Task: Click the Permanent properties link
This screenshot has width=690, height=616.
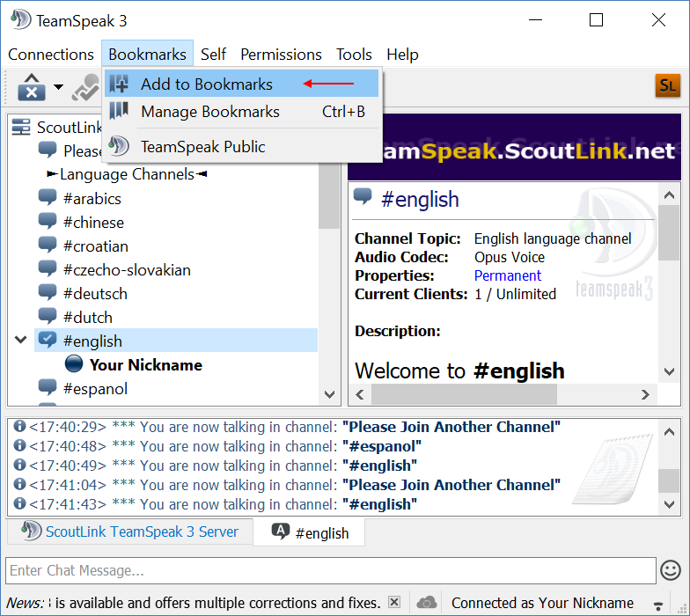Action: click(x=507, y=275)
